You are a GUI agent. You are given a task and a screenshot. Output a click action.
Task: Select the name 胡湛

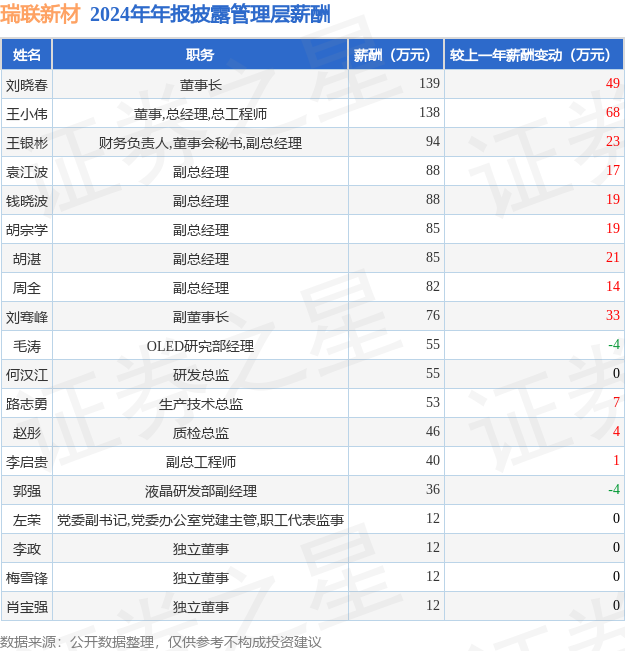(27, 259)
